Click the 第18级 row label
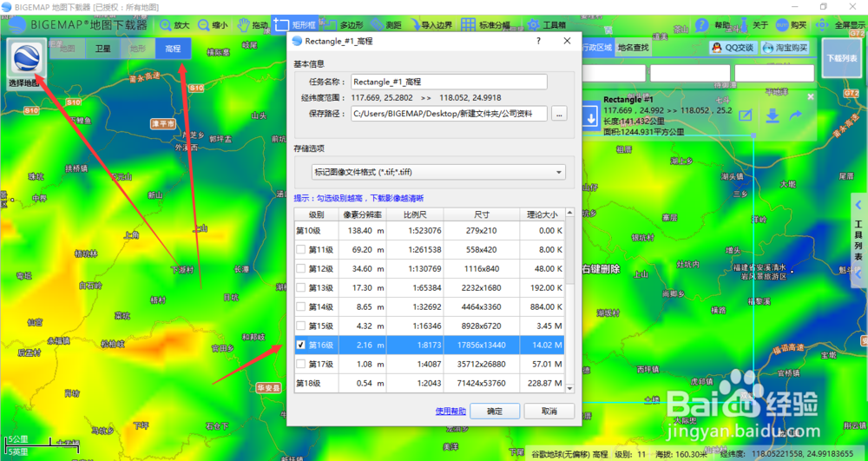Screen dimensions: 868x461 tap(307, 384)
